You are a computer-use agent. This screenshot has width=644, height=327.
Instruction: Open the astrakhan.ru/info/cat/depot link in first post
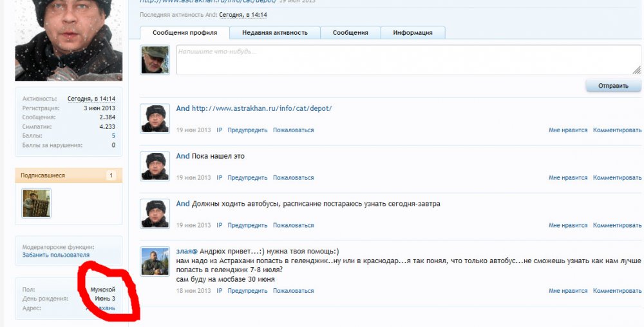(x=261, y=108)
